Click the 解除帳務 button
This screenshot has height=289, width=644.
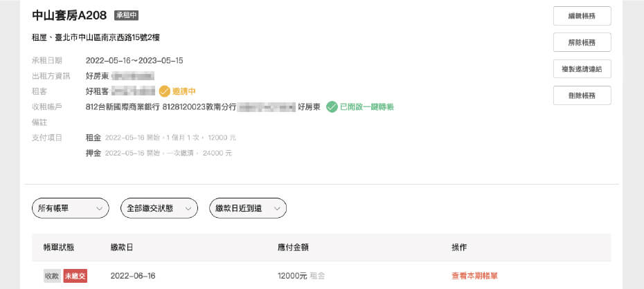tap(582, 42)
